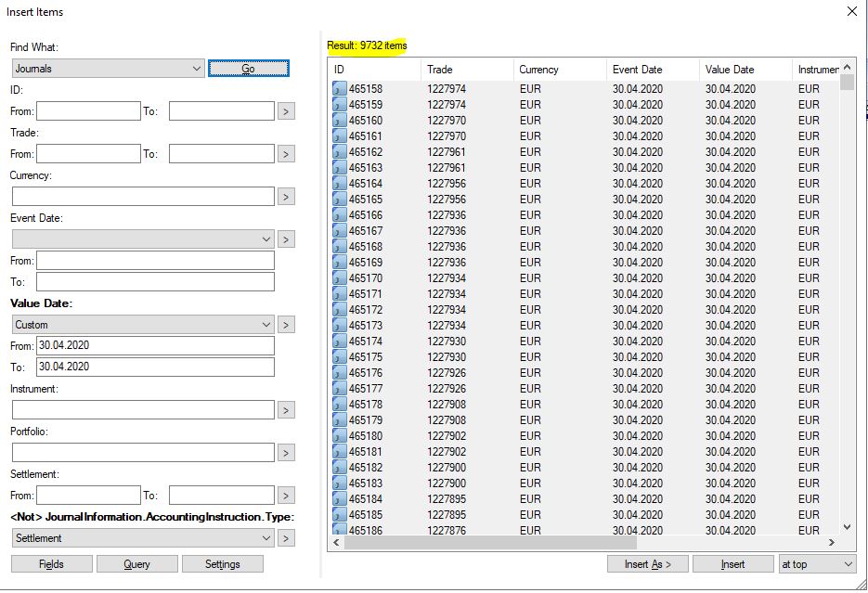
Task: Open the Event Date arrow button
Action: pos(286,239)
